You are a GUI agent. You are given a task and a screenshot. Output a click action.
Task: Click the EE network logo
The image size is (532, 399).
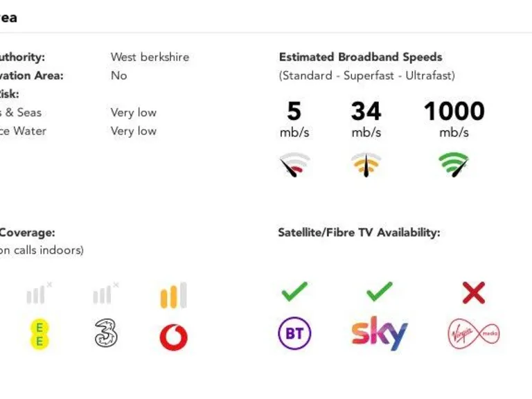click(x=40, y=334)
